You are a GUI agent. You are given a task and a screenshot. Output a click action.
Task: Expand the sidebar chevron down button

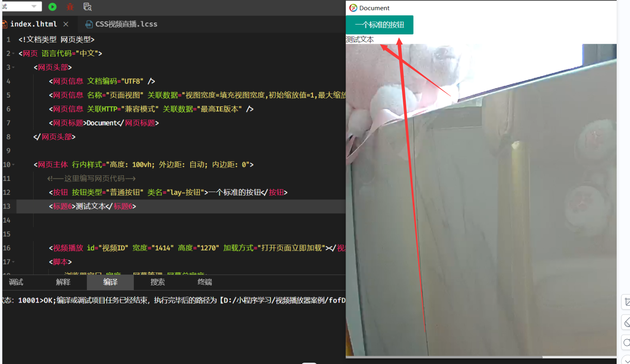(x=627, y=360)
